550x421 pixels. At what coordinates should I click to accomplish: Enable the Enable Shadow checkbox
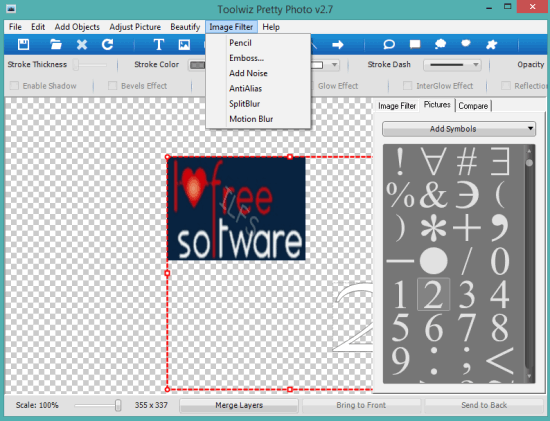pyautogui.click(x=14, y=86)
